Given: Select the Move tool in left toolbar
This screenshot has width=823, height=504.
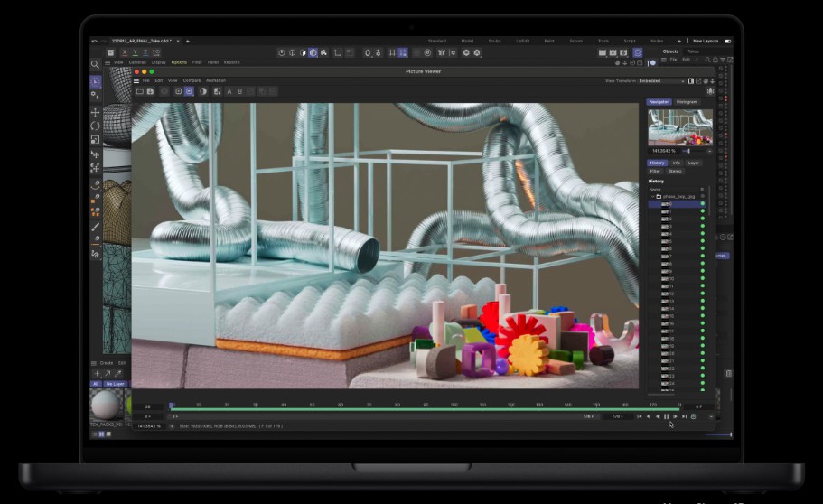Looking at the screenshot, I should click(96, 112).
